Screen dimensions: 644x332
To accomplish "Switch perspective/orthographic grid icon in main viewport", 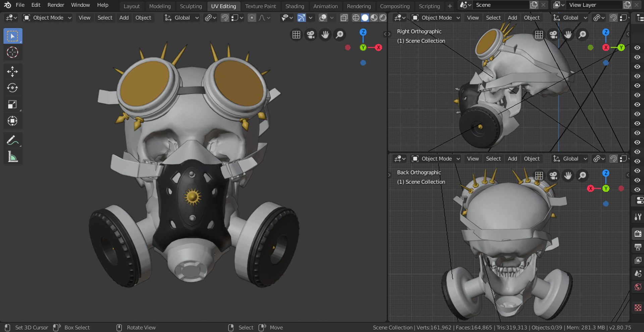I will point(296,35).
